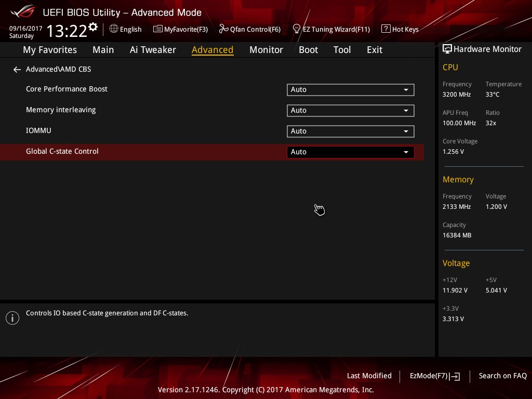Click the settings gear next to the clock

[93, 27]
